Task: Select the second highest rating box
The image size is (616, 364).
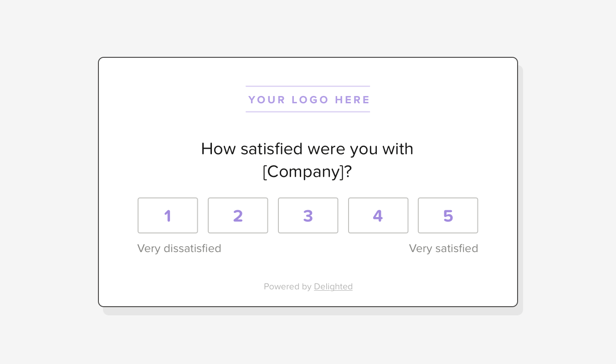Action: point(378,215)
